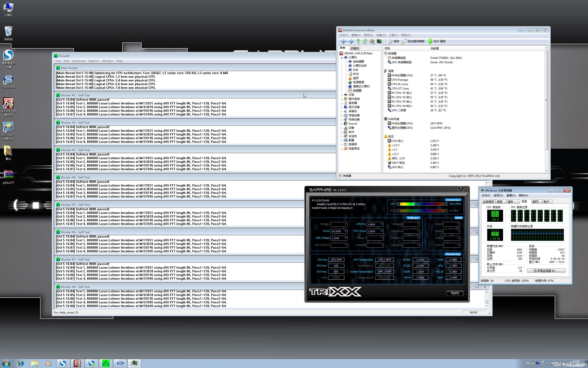Image resolution: width=588 pixels, height=368 pixels.
Task: Open the Test menu in Prime95
Action: [58, 61]
